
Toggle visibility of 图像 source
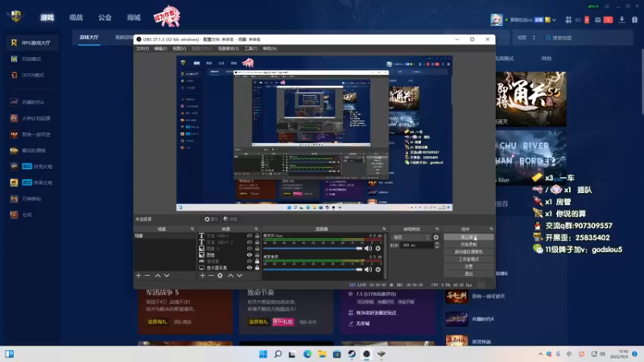tap(250, 255)
